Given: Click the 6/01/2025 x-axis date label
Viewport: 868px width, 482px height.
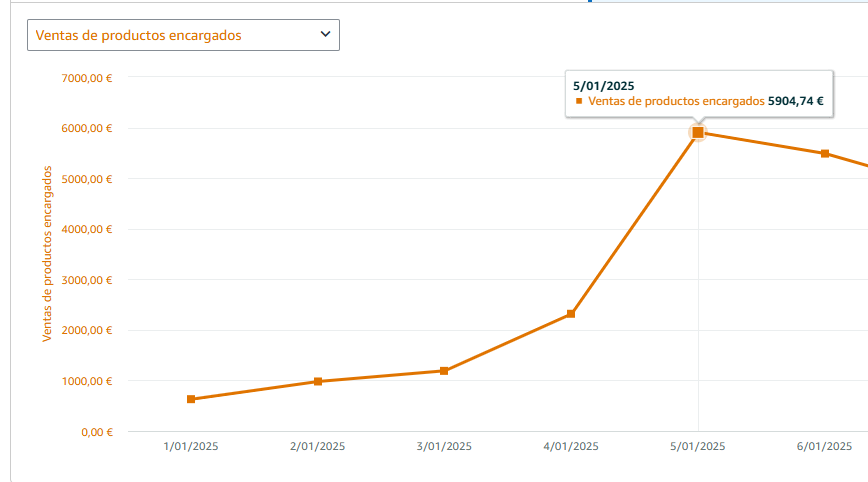Looking at the screenshot, I should click(x=825, y=447).
